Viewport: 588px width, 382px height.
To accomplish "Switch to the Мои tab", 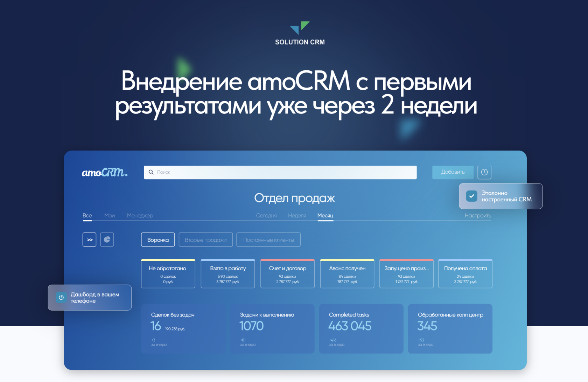I will (110, 216).
